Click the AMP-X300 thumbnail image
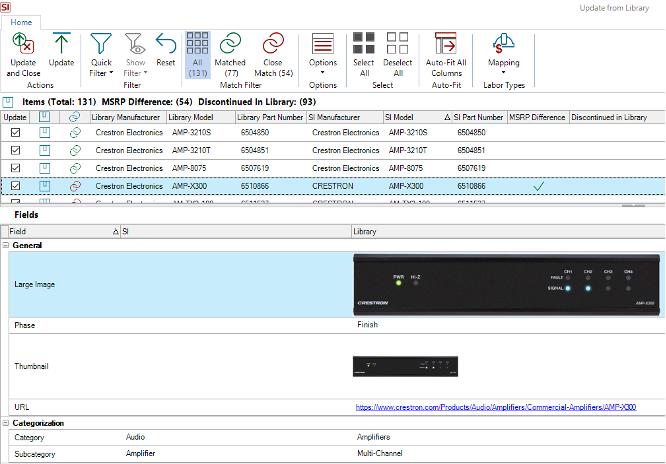The height and width of the screenshot is (464, 666). [406, 366]
